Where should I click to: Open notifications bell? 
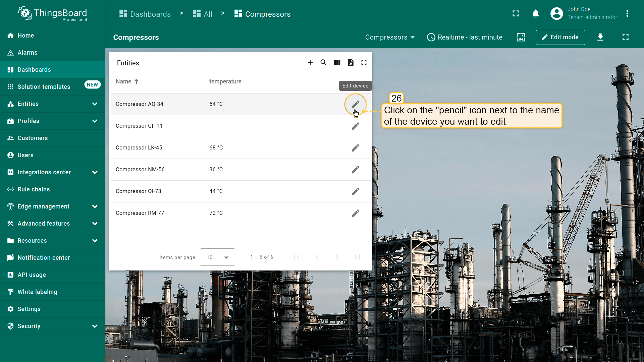point(536,14)
